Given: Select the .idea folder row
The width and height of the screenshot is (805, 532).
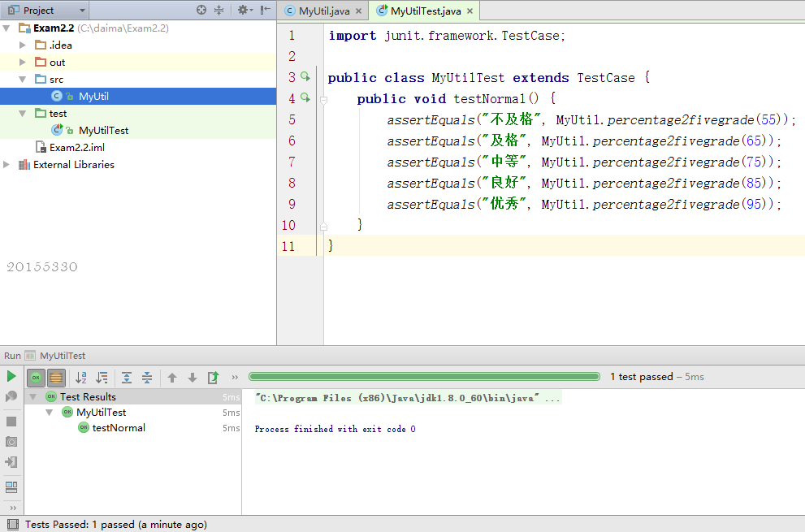Looking at the screenshot, I should [x=138, y=45].
